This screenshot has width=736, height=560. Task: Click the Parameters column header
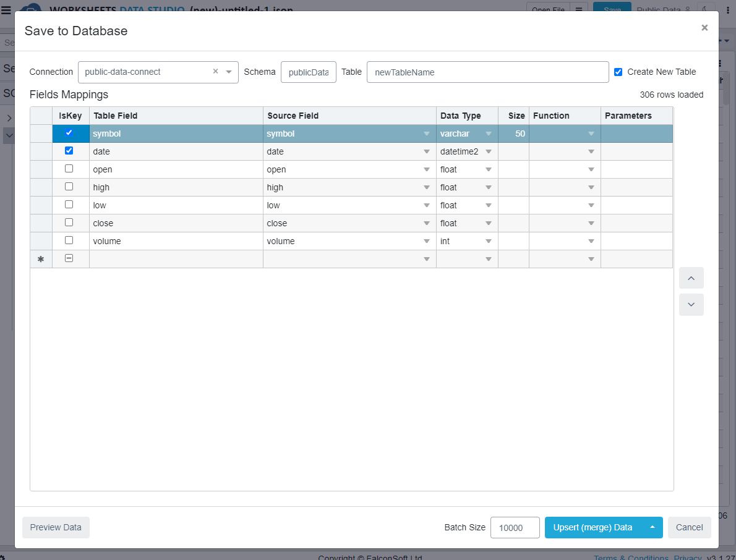pos(636,116)
